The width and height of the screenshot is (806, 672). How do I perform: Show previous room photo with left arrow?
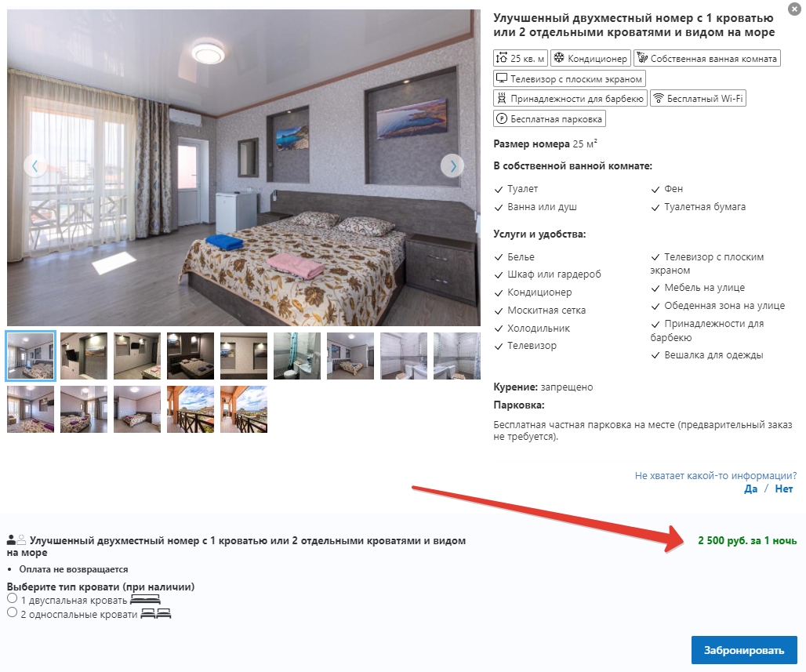click(x=35, y=165)
